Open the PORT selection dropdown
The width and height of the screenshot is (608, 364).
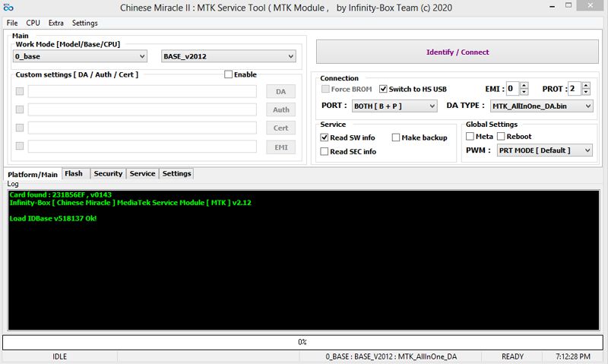point(394,106)
